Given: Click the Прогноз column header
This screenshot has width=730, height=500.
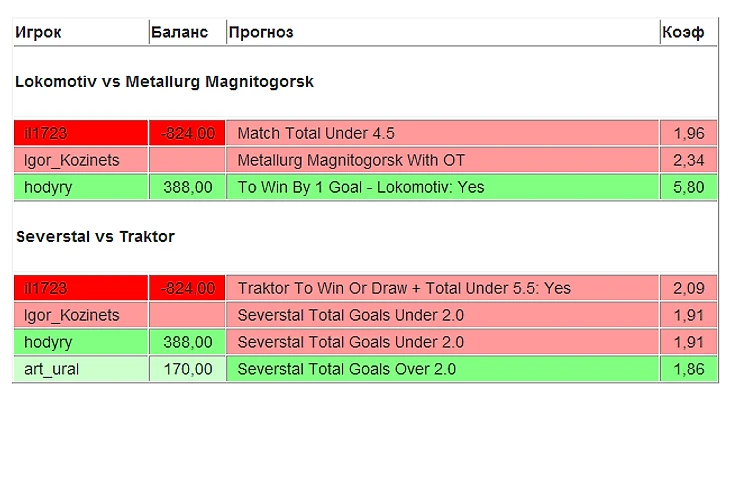Looking at the screenshot, I should point(261,32).
